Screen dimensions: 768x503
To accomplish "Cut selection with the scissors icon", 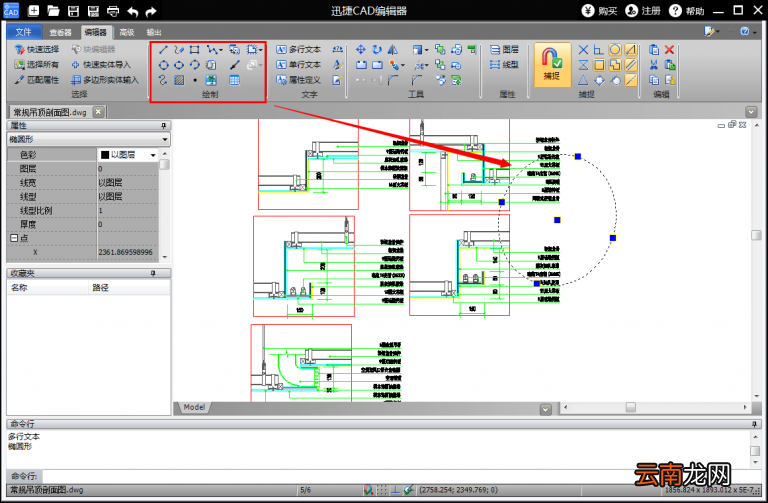I will click(654, 65).
